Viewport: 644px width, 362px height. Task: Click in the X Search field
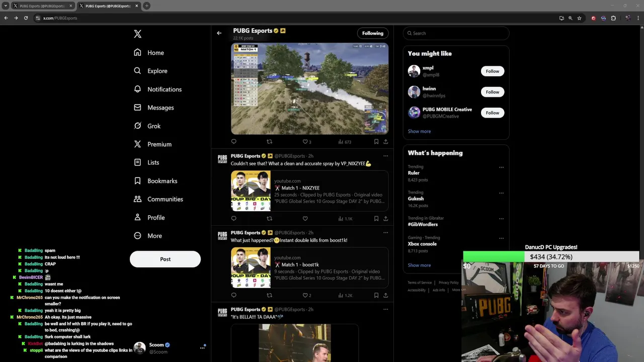click(x=456, y=33)
